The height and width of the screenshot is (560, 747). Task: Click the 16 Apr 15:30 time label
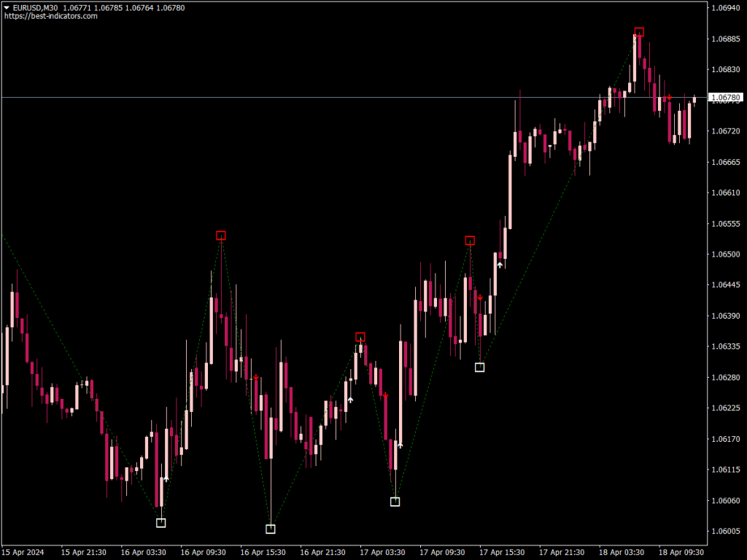coord(263,553)
